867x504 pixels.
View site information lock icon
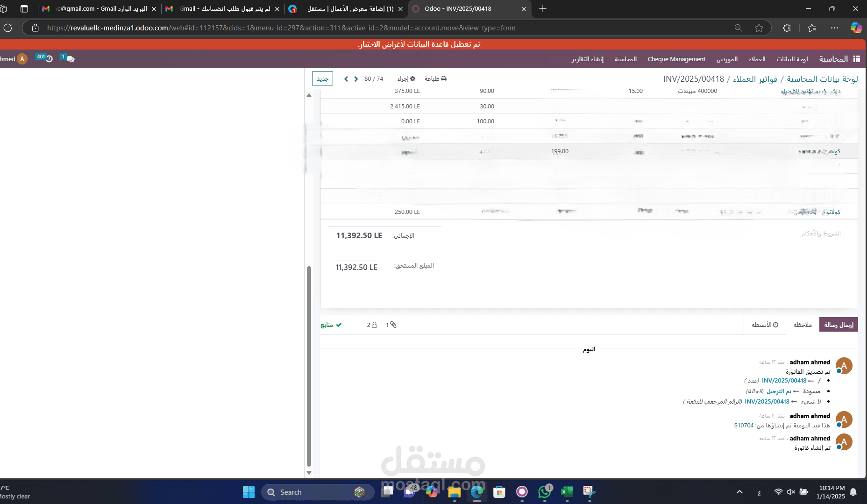(36, 28)
